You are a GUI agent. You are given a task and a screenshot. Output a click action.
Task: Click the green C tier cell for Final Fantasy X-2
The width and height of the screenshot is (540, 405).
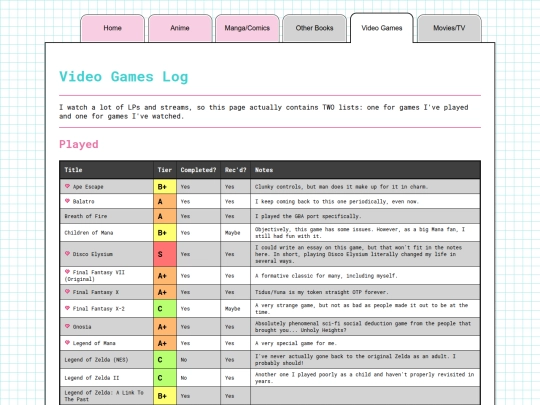click(165, 309)
